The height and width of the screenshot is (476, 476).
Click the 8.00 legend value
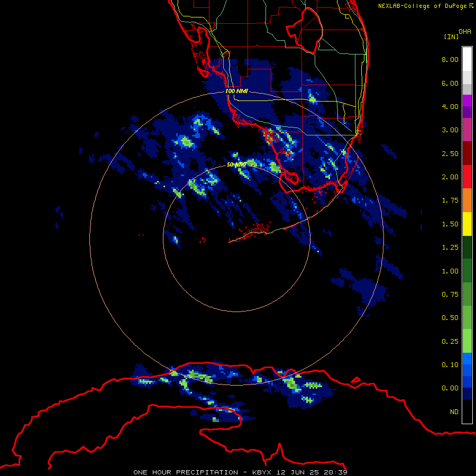(450, 59)
